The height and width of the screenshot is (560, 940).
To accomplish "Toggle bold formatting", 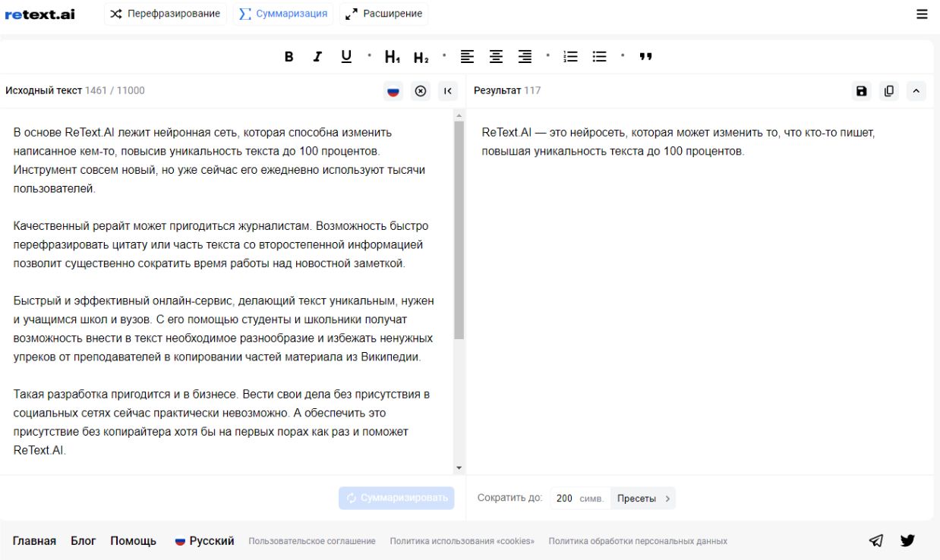I will point(289,57).
